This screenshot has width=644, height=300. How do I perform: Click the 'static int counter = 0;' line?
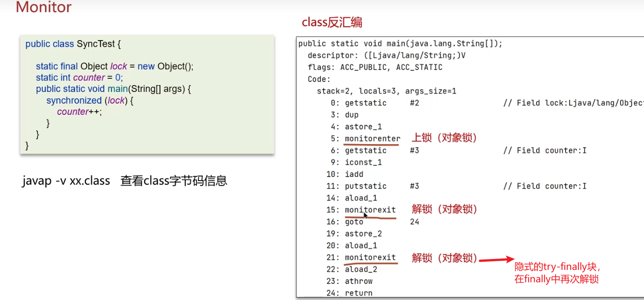coord(79,77)
